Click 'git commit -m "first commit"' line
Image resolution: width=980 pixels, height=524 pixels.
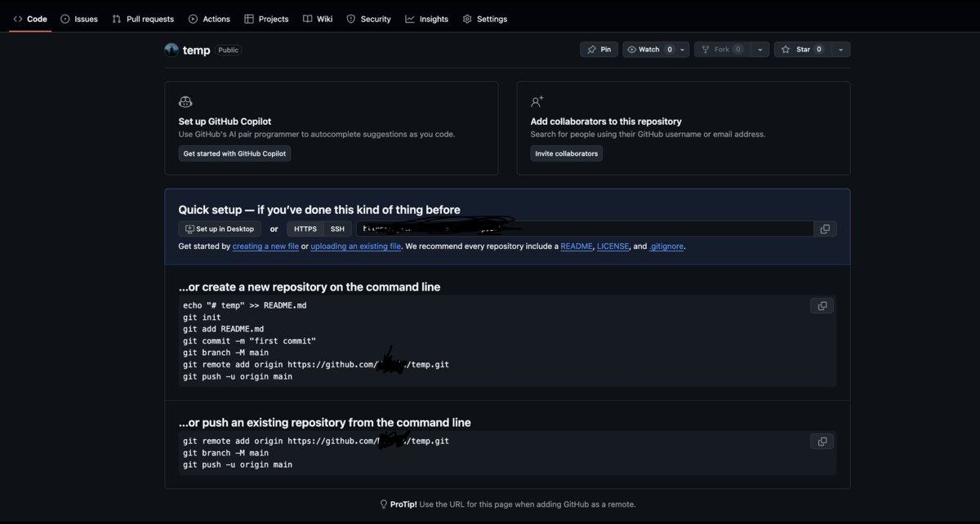point(249,341)
